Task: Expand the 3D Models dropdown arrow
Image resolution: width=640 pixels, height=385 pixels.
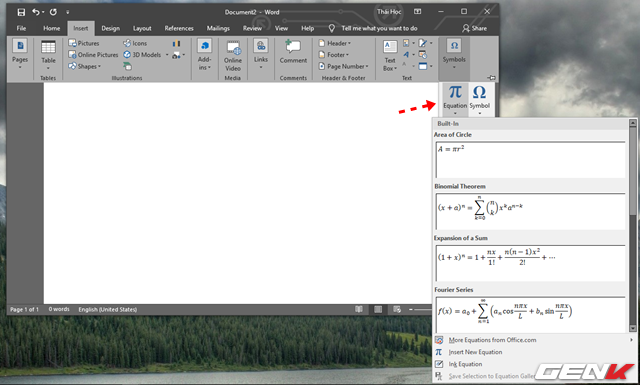Action: [167, 55]
